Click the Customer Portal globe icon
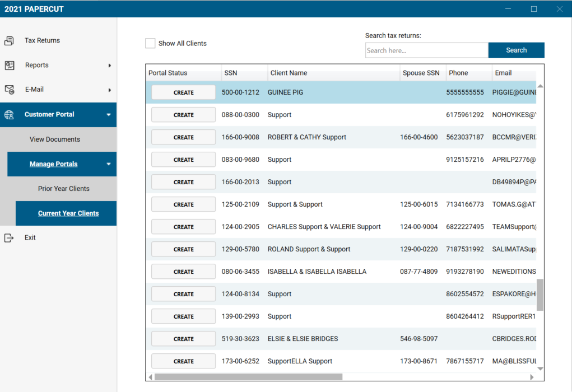Screen dimensions: 572x392 (x=9, y=115)
